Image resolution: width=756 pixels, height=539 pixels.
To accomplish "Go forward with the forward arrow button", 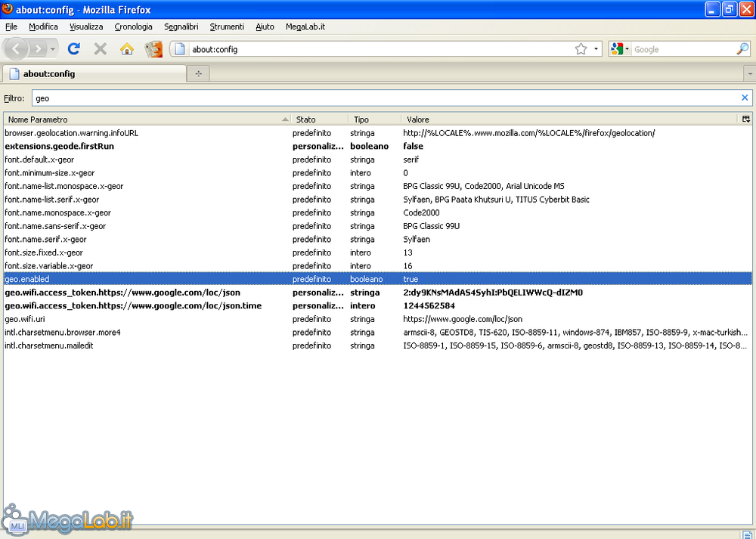I will point(38,48).
